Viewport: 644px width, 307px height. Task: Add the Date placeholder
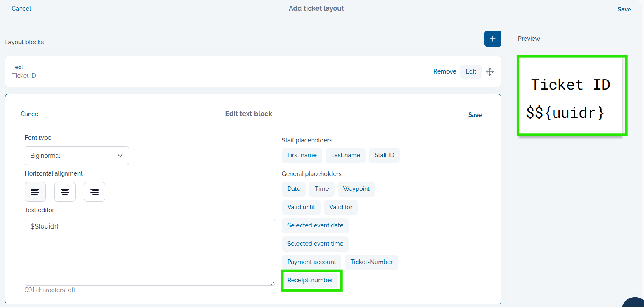point(294,189)
